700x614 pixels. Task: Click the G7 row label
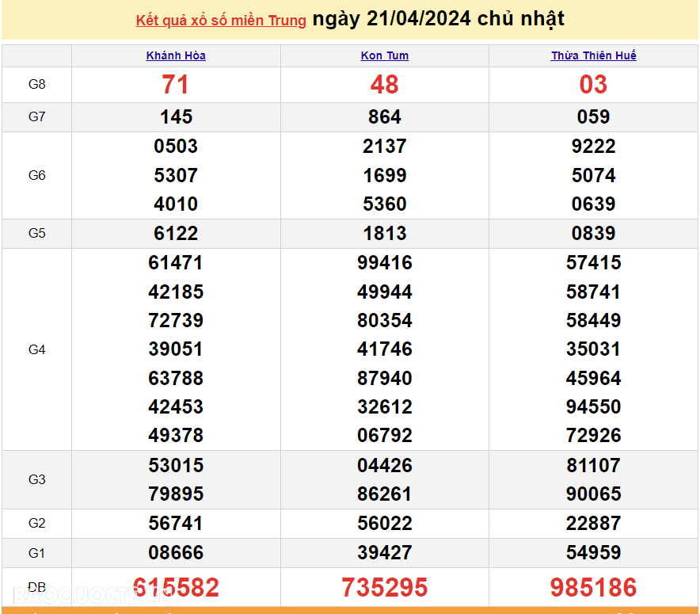[x=36, y=117]
